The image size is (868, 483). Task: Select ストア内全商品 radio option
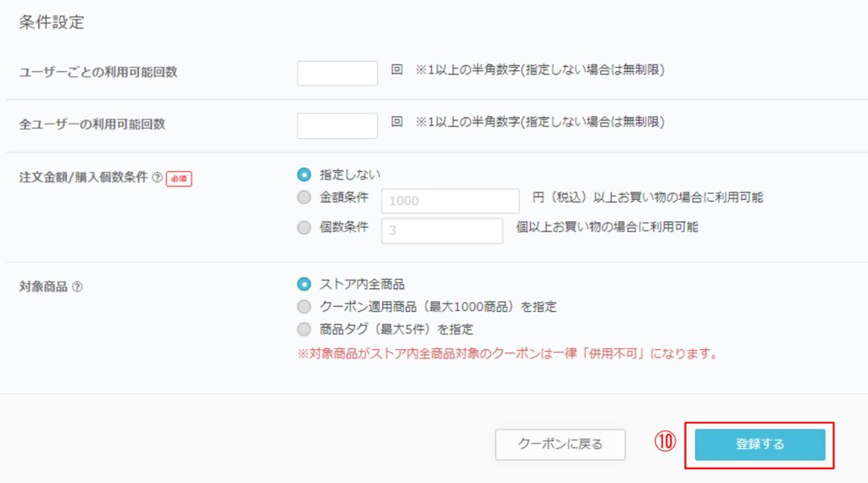(x=304, y=284)
